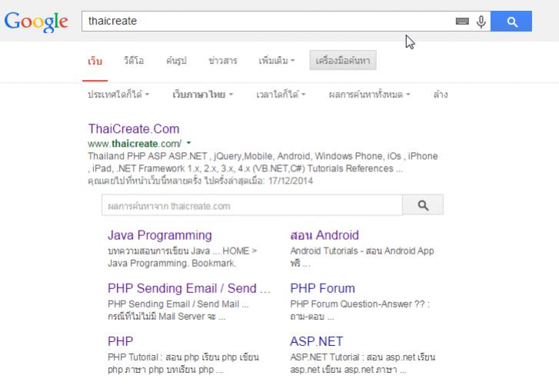The height and width of the screenshot is (392, 559).
Task: Open the on-screen keyboard icon
Action: point(462,22)
